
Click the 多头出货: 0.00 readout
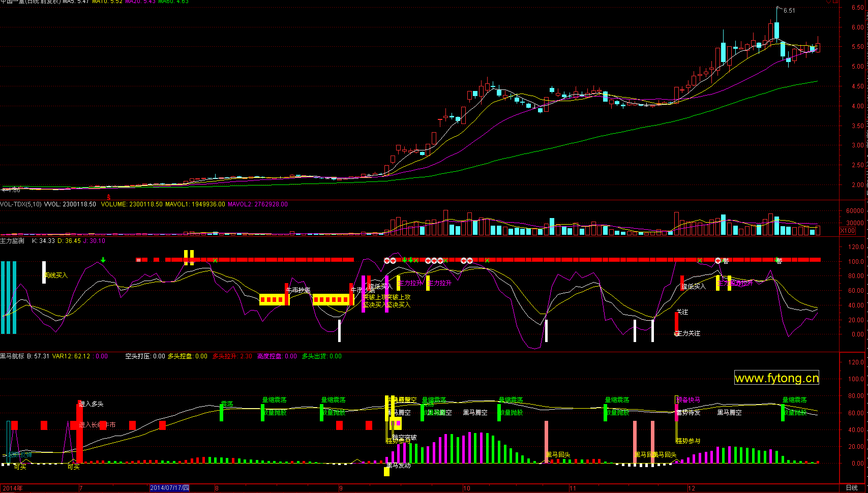point(322,356)
